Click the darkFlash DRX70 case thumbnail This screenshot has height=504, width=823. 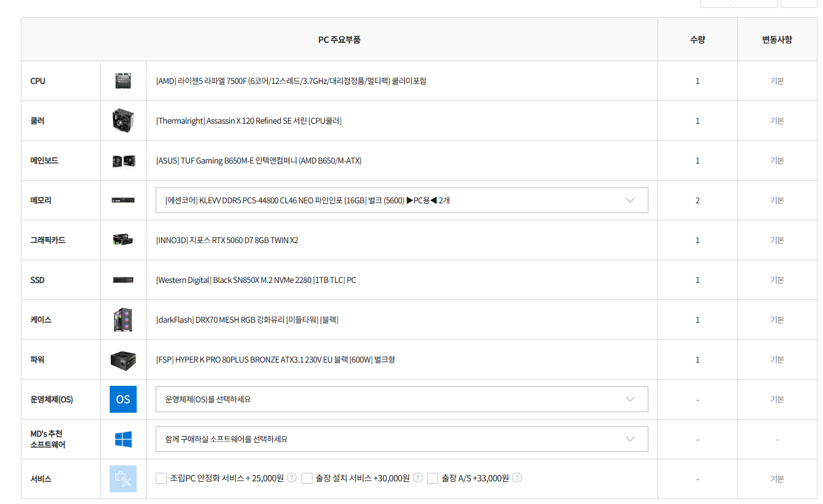pos(123,320)
